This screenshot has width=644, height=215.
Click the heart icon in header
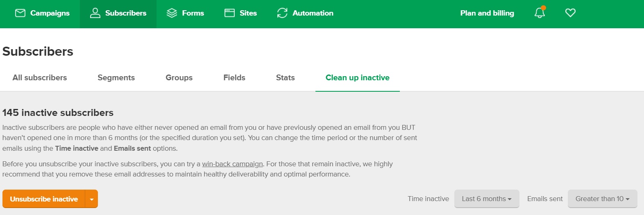[x=570, y=13]
